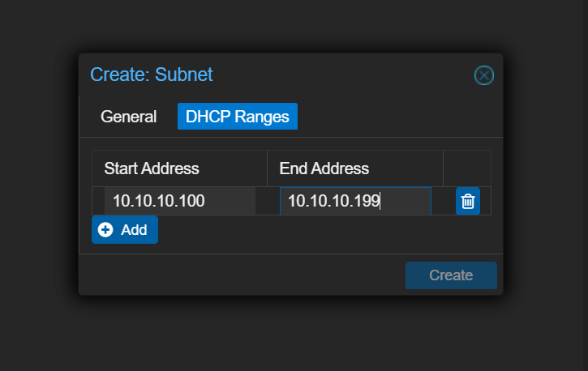Select the DHCP Ranges tab
Viewport: 588px width, 371px height.
point(237,117)
